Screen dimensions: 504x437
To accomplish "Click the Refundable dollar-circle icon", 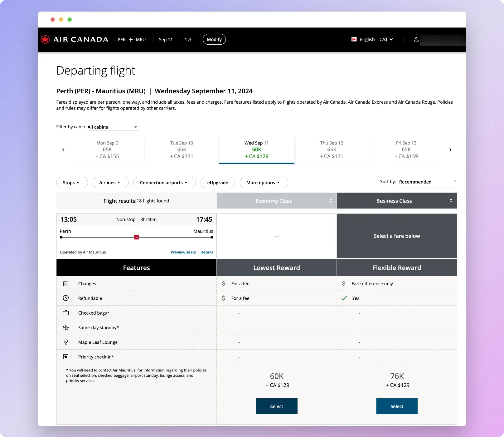I will 66,298.
